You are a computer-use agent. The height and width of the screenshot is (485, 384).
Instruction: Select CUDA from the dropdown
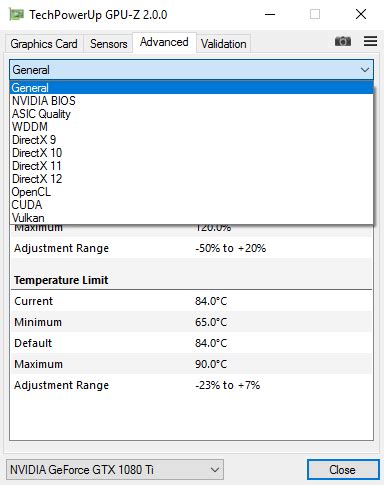191,205
